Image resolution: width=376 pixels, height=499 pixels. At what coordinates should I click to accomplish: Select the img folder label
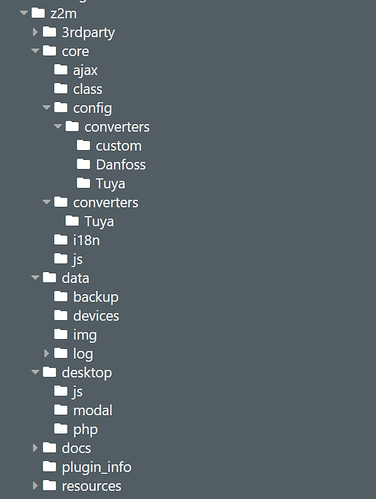[x=85, y=335]
